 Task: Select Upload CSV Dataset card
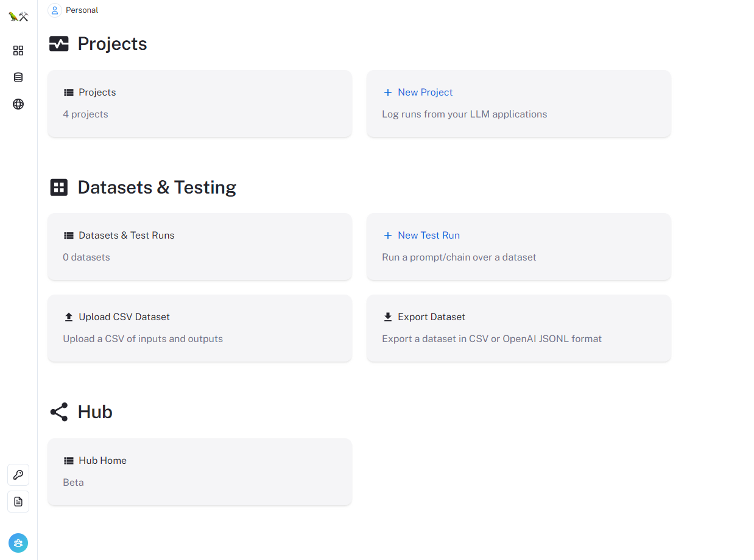click(200, 328)
